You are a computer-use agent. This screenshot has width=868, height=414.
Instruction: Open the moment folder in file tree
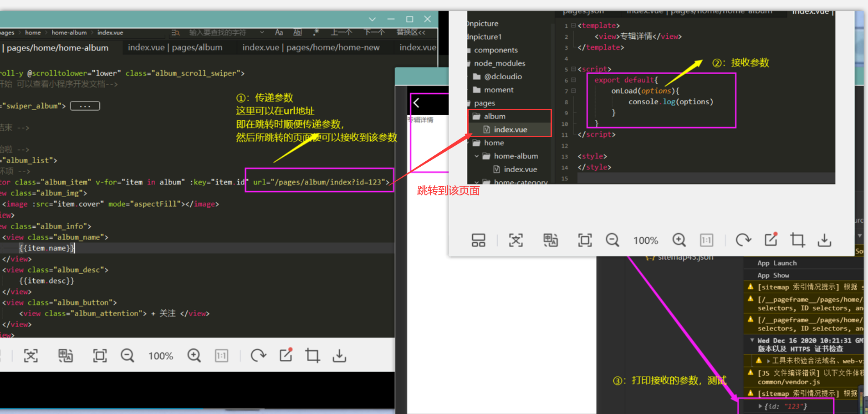point(499,90)
